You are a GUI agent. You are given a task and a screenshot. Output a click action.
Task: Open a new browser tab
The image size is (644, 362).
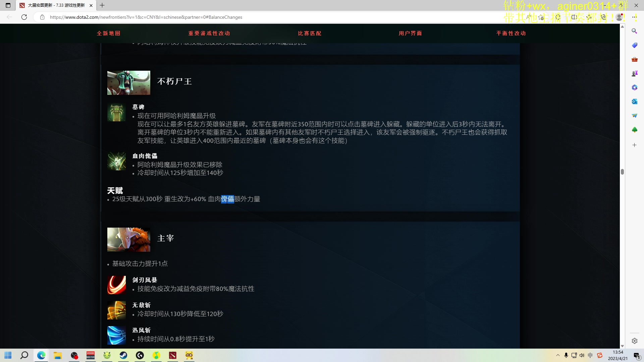(102, 5)
